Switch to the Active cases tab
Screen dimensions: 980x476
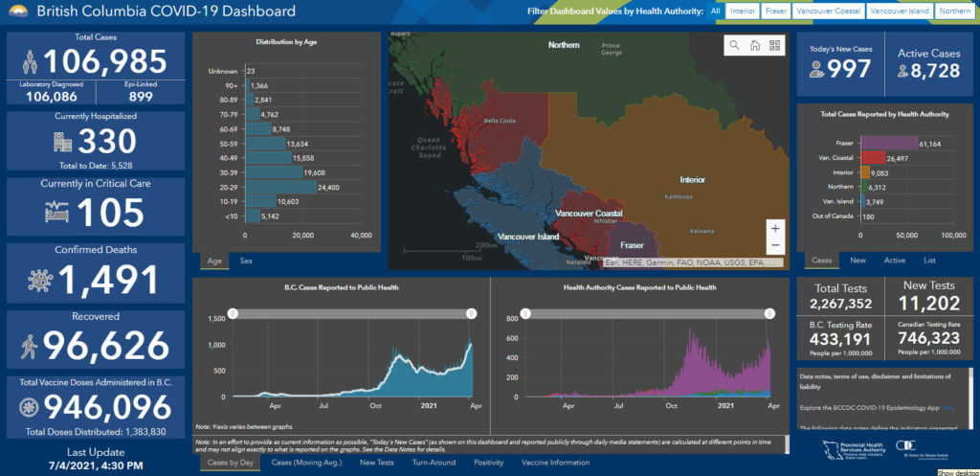tap(894, 261)
